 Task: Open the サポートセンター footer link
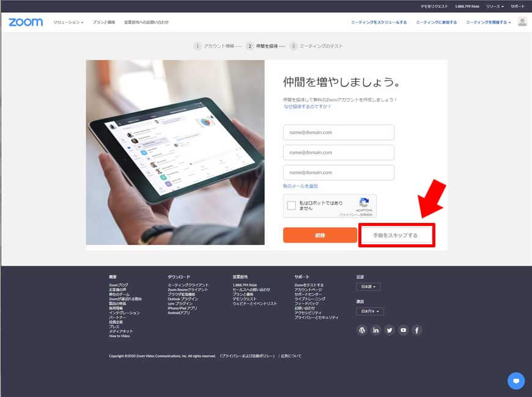pos(308,294)
